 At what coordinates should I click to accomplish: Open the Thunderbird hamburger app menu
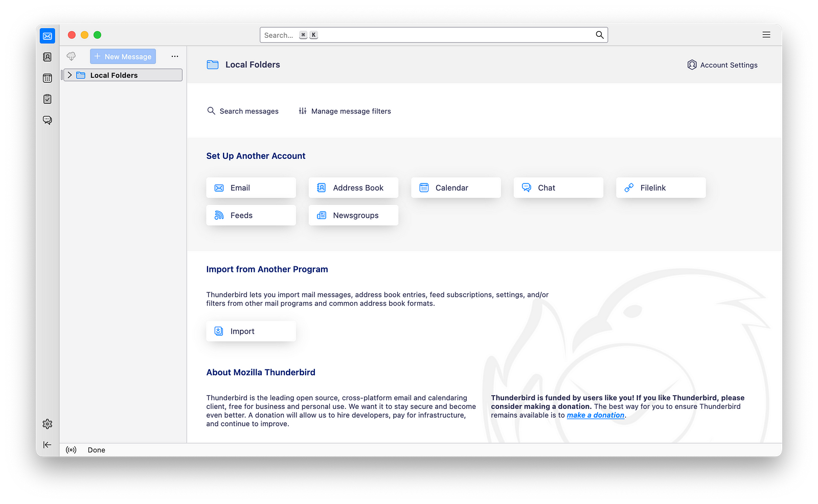pos(766,35)
